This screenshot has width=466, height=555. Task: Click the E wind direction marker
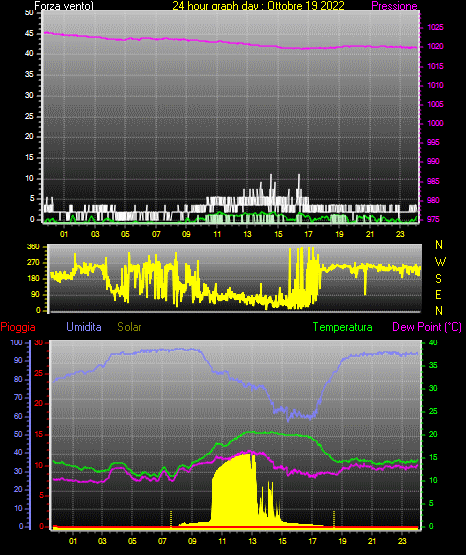438,294
